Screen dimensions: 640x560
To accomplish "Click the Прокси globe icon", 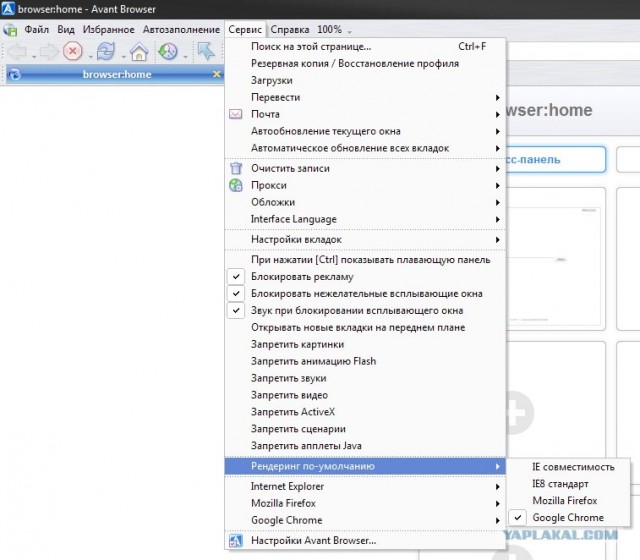I will click(236, 185).
